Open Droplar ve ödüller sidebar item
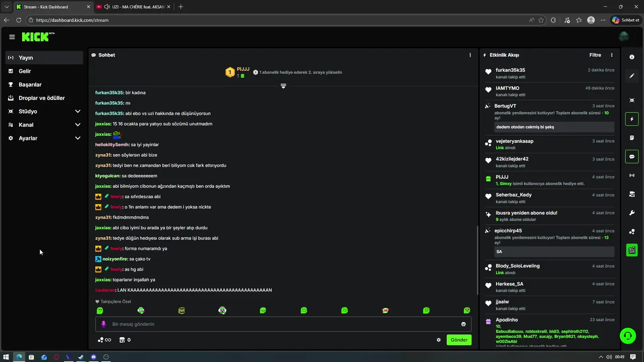Image resolution: width=644 pixels, height=362 pixels. pos(44,98)
